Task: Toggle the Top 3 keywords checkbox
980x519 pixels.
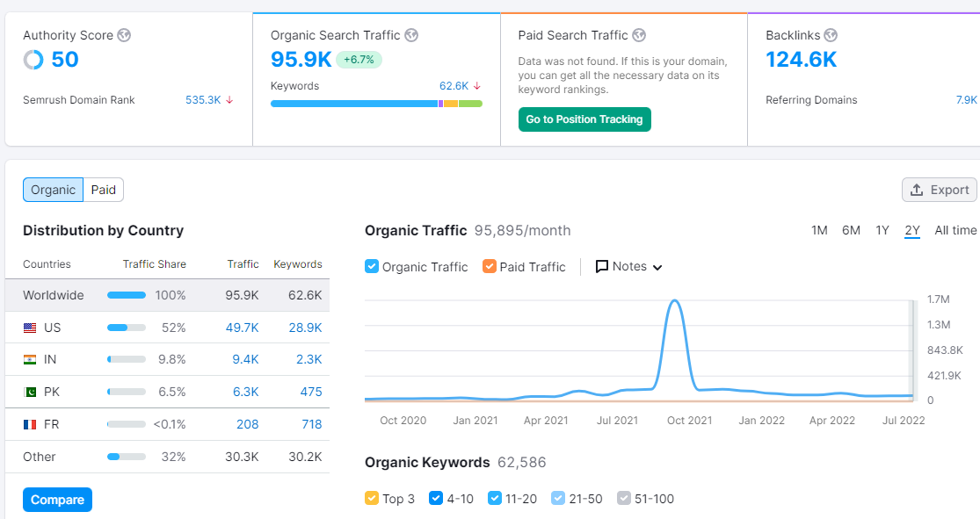Action: [372, 499]
